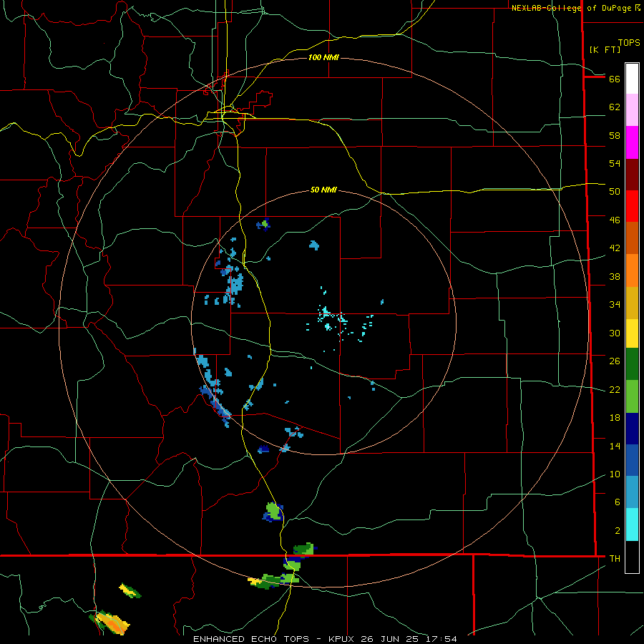Click the cyan legend swatch
The height and width of the screenshot is (644, 644).
pos(632,525)
